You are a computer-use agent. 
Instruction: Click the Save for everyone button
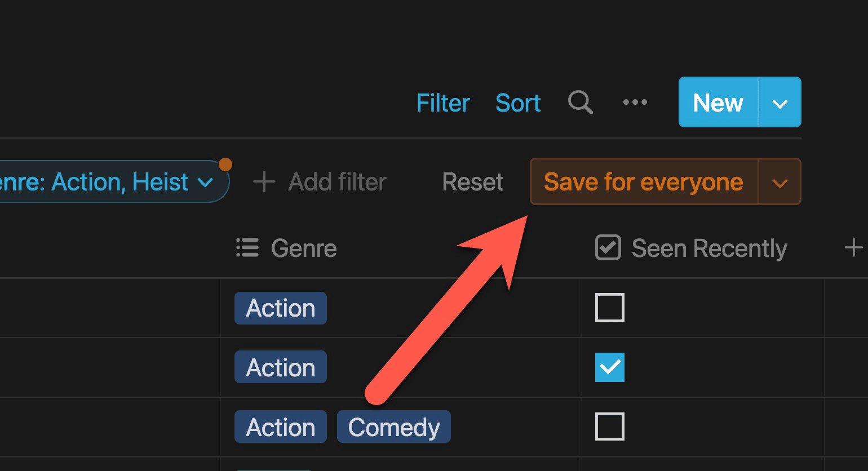click(x=644, y=182)
